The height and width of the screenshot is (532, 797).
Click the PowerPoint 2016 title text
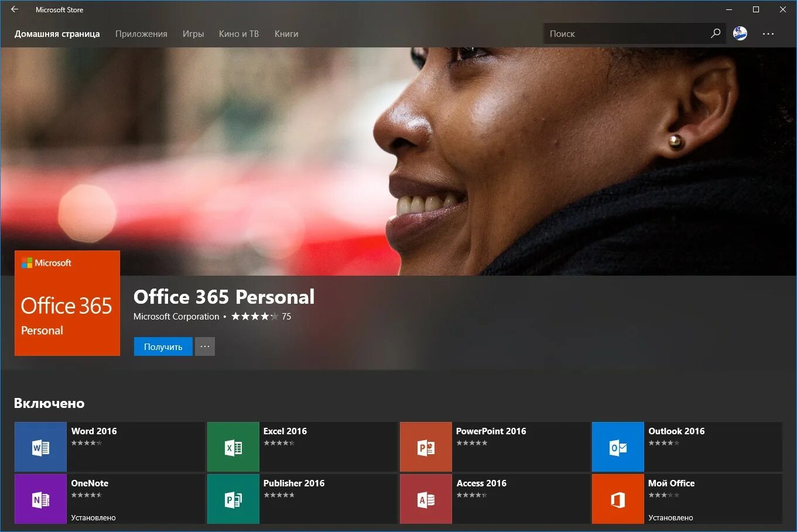[x=491, y=431]
